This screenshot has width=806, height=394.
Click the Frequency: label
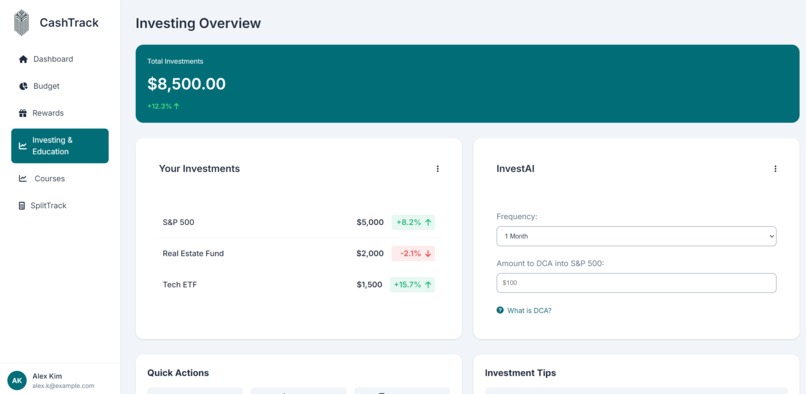click(517, 217)
